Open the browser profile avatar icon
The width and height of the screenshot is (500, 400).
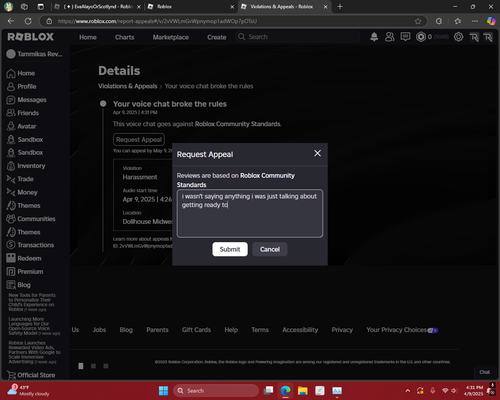[x=9, y=7]
